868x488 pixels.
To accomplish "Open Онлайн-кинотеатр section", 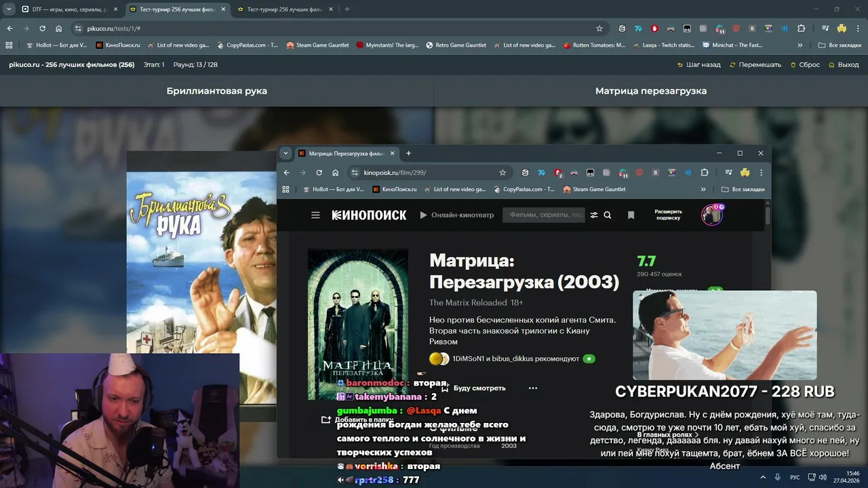I will pos(456,215).
